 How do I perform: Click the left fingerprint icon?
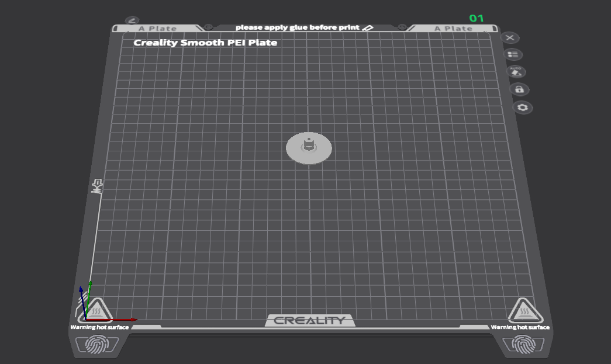click(x=96, y=344)
